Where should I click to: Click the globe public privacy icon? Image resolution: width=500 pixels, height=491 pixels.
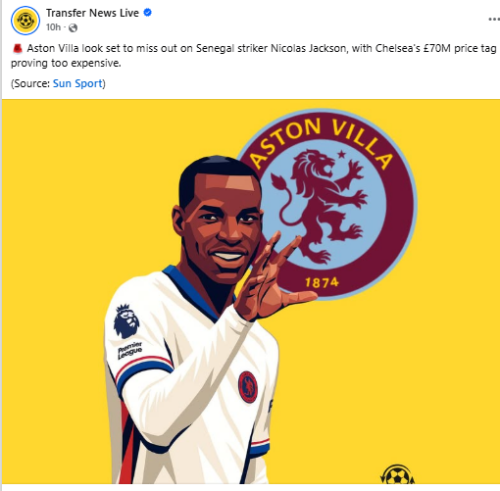(73, 28)
